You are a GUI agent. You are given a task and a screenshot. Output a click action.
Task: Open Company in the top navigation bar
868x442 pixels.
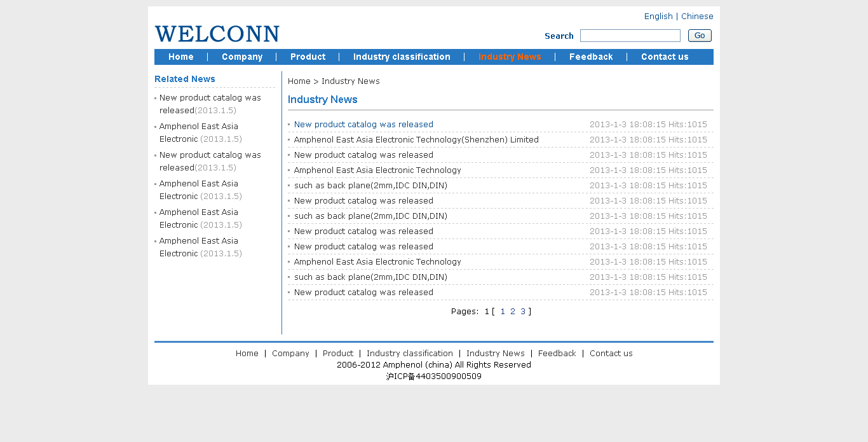(x=242, y=57)
